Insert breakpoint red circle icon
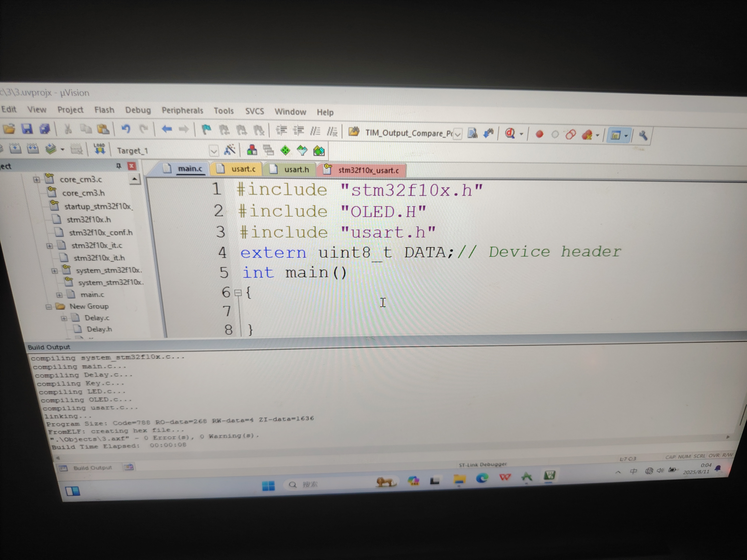 540,134
